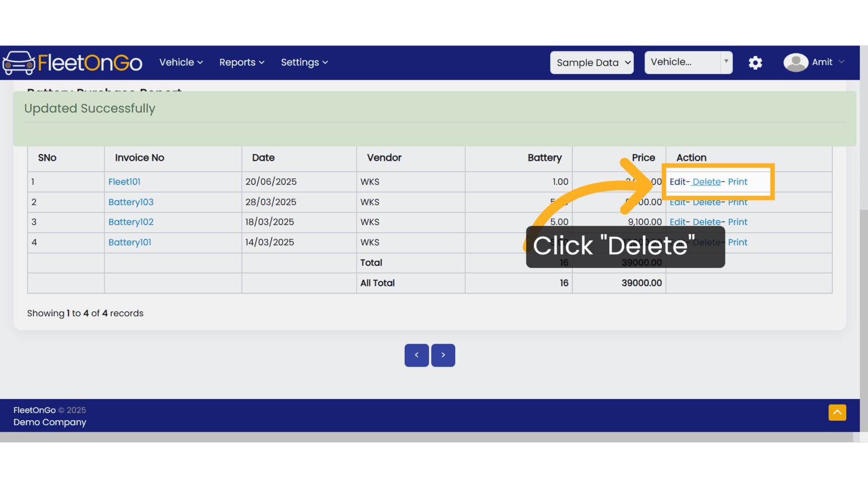Image resolution: width=868 pixels, height=488 pixels.
Task: Click the FleetOnGo logo
Action: (73, 63)
